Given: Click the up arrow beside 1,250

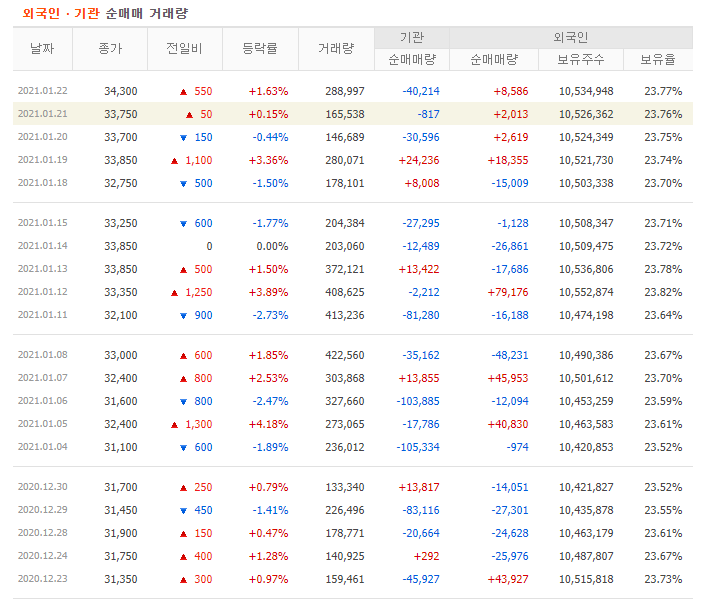Looking at the screenshot, I should click(175, 292).
